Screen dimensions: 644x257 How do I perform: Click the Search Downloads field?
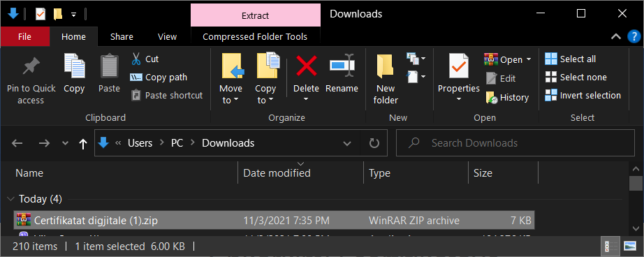coord(515,143)
